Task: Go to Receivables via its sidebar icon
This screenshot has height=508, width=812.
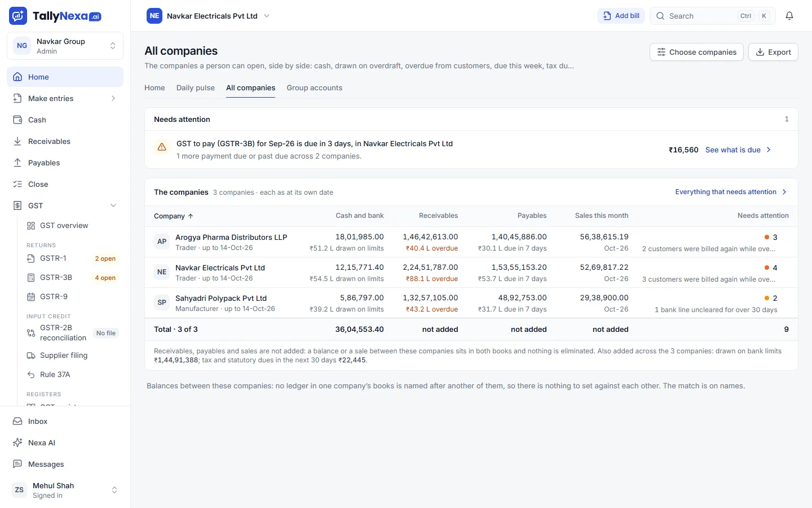Action: pos(17,141)
